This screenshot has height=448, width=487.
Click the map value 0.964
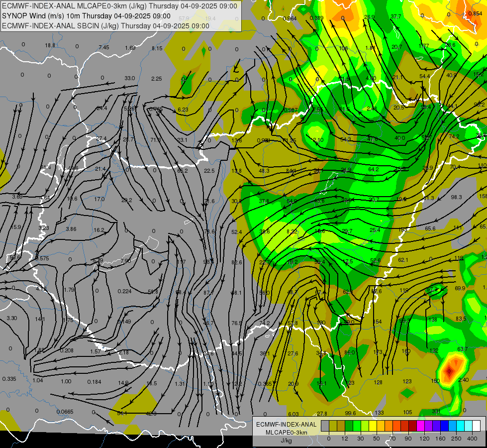(x=290, y=18)
